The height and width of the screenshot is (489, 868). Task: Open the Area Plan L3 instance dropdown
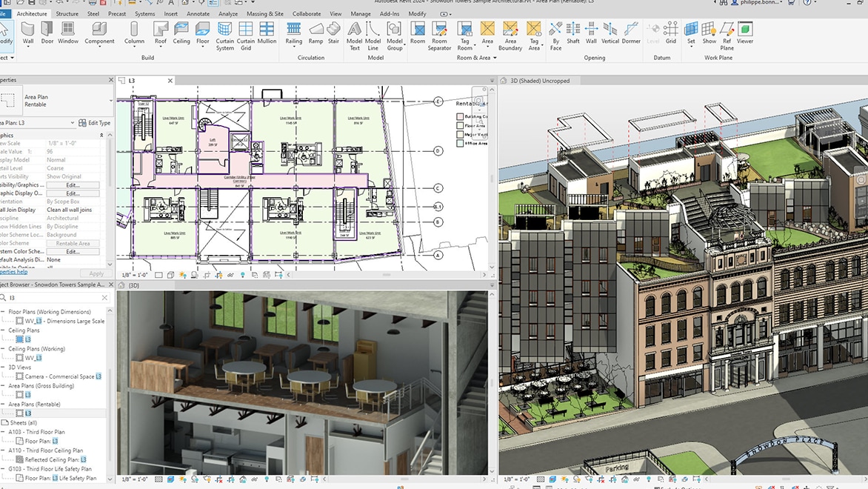38,123
